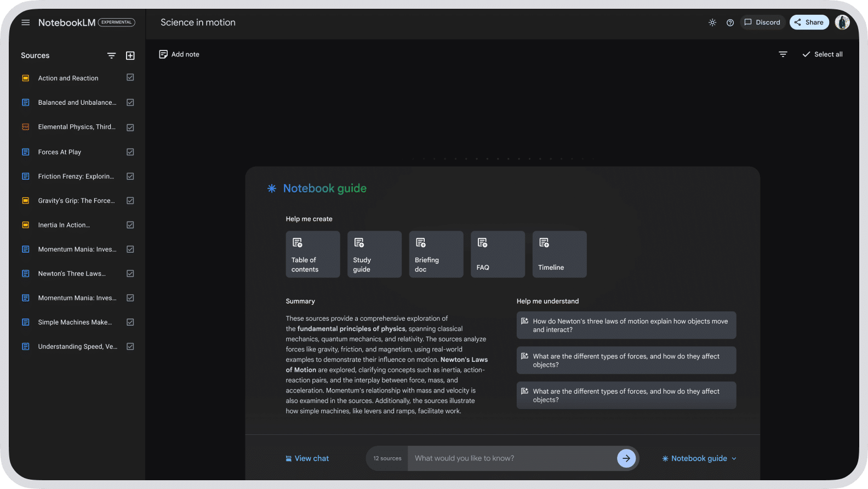The height and width of the screenshot is (489, 868).
Task: Edit the Science in motion notebook title
Action: (198, 22)
